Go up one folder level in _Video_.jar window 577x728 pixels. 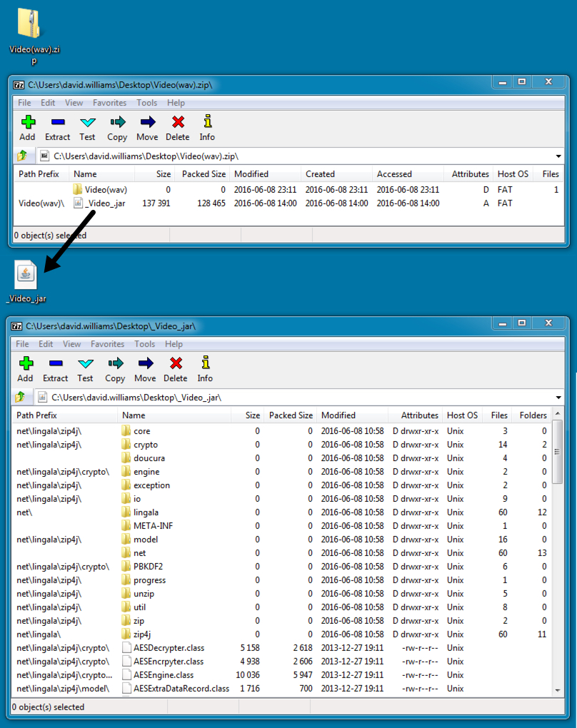pyautogui.click(x=22, y=397)
